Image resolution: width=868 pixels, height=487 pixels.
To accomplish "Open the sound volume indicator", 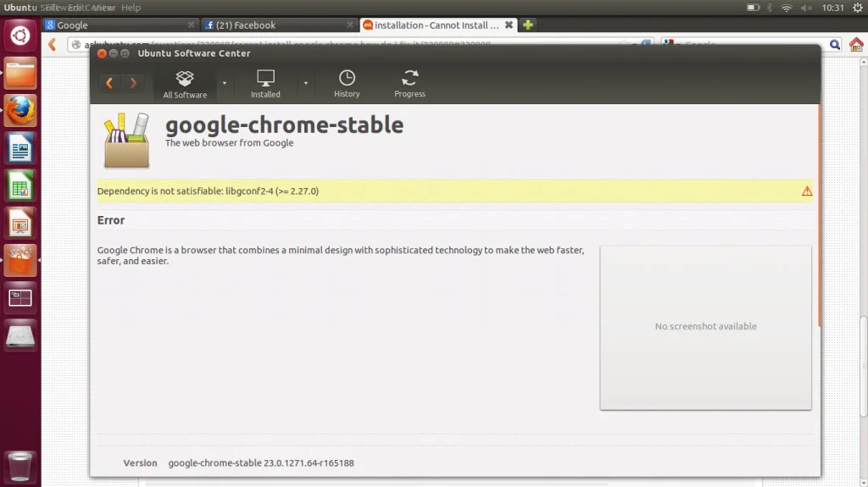I will pos(806,7).
